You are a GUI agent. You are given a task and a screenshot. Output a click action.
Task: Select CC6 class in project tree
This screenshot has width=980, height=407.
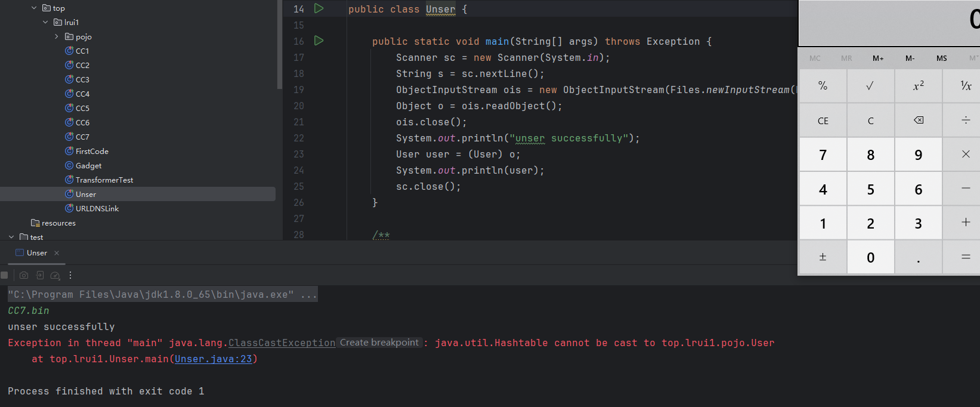(77, 122)
